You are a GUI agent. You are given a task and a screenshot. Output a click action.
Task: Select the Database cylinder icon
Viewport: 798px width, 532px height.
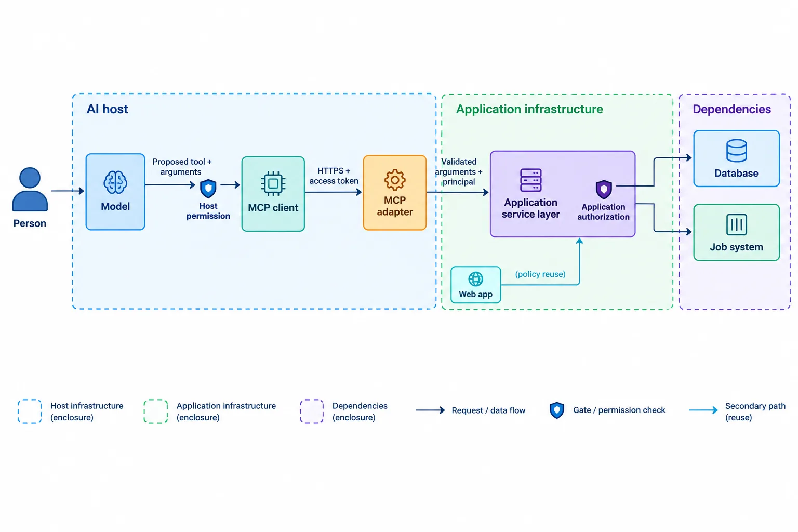point(737,151)
